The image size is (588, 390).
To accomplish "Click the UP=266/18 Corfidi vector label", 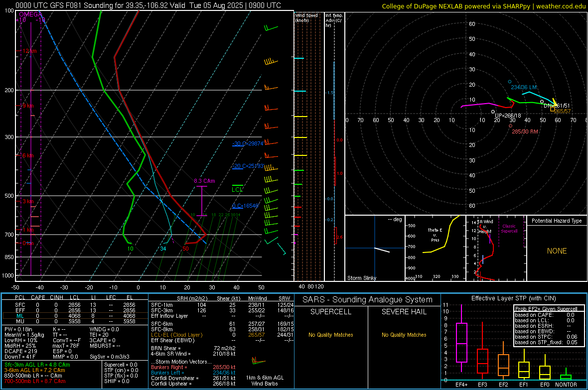I will pos(508,116).
